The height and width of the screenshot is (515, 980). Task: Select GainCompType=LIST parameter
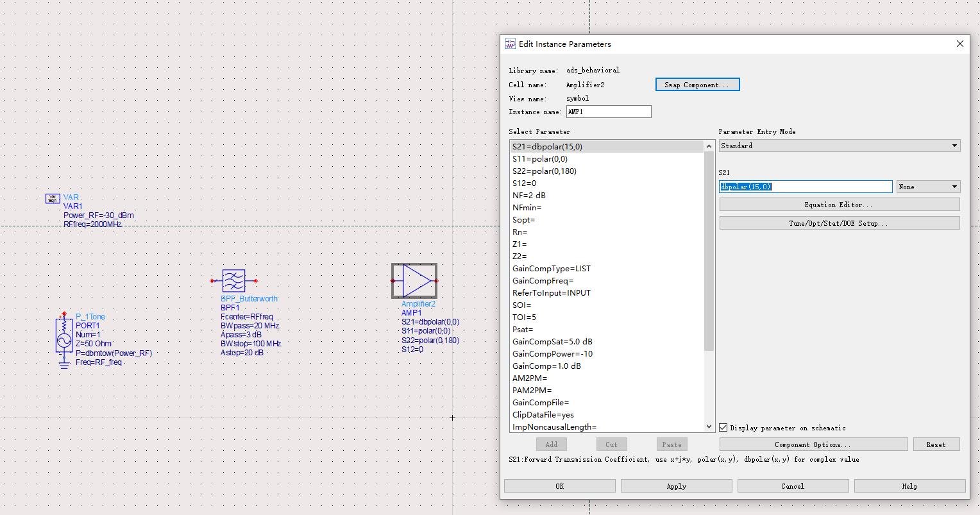point(607,269)
